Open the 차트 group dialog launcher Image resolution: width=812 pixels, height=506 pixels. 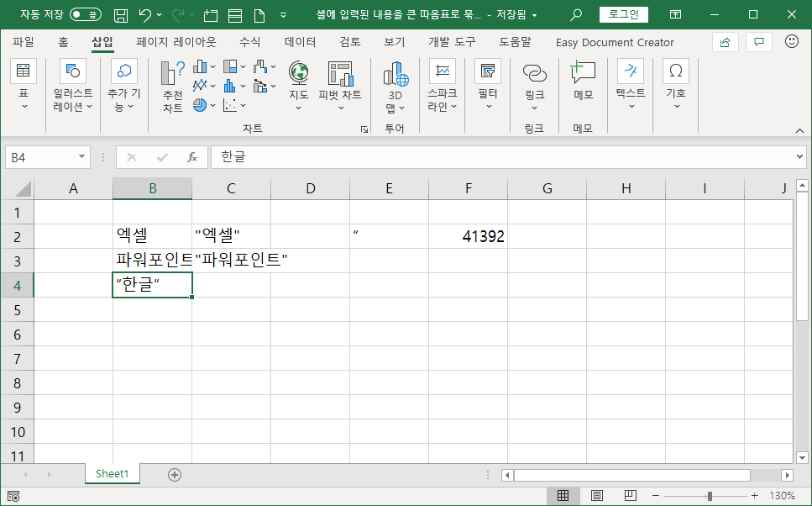[x=364, y=129]
